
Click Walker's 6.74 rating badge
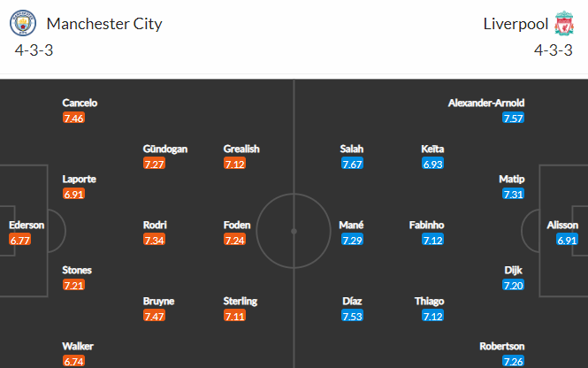click(74, 361)
